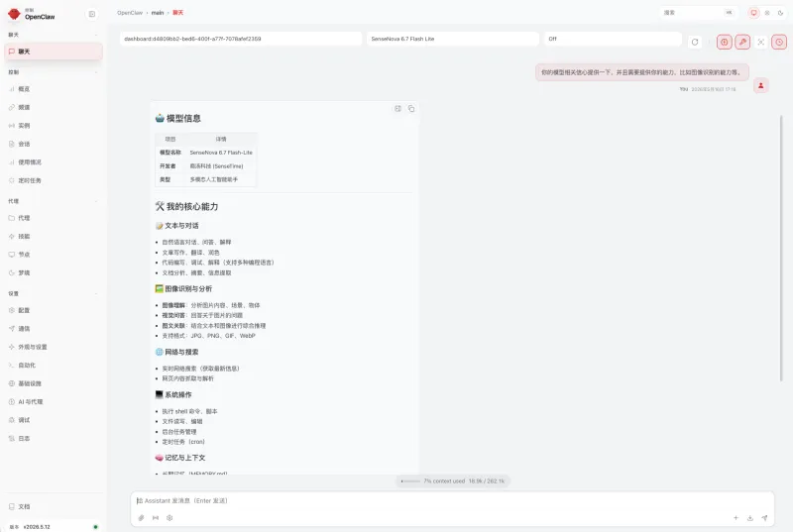Click the red clock icon in toolbar
Image resolution: width=793 pixels, height=532 pixels.
point(779,42)
